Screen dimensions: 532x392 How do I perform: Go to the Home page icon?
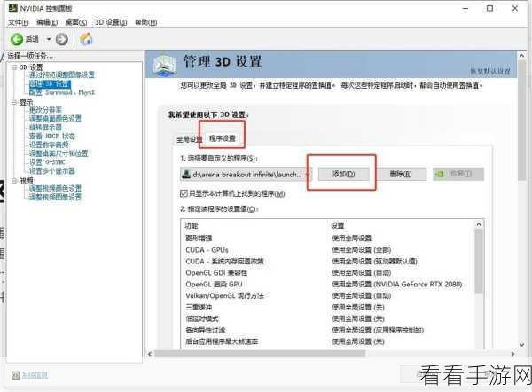(x=86, y=39)
